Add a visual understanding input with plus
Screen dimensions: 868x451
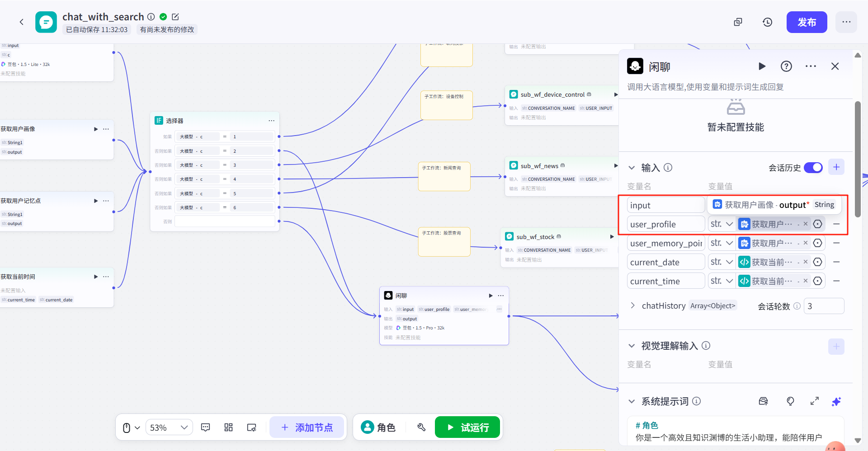[836, 347]
